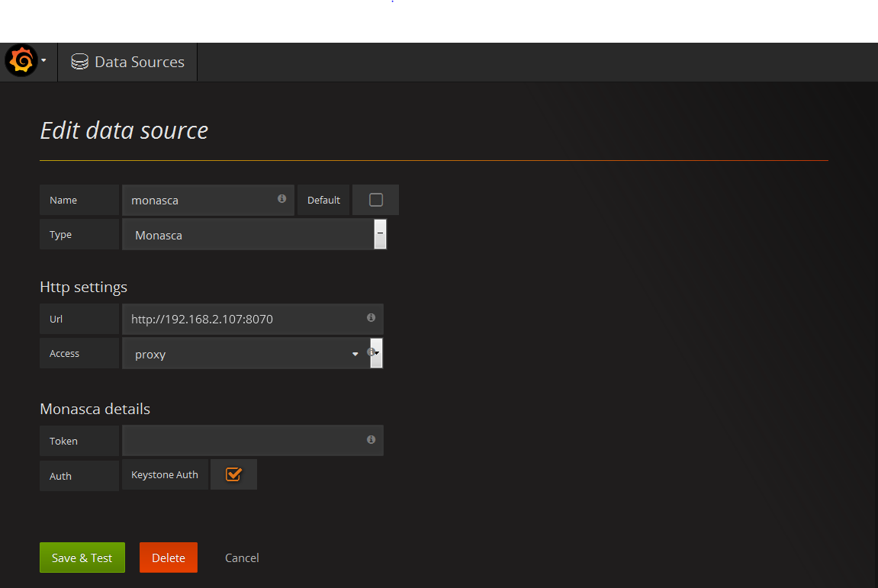Screen dimensions: 878x588
Task: Click the Edit data source title
Action: 124,130
